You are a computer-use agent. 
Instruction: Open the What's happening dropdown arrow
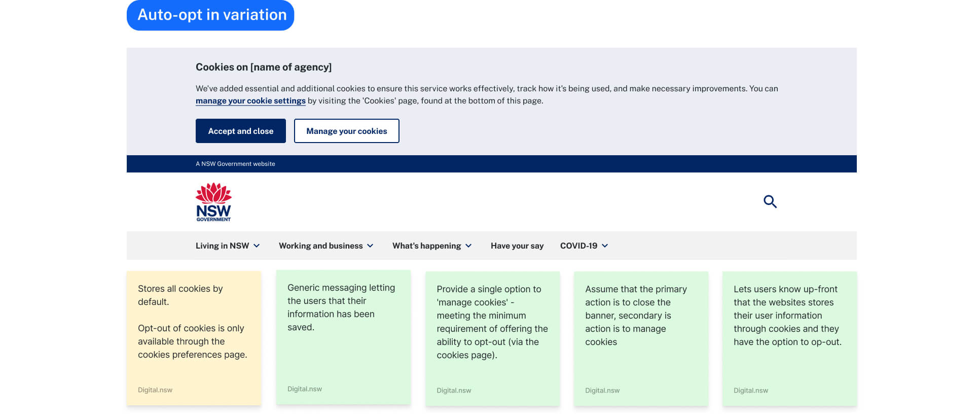(x=468, y=246)
